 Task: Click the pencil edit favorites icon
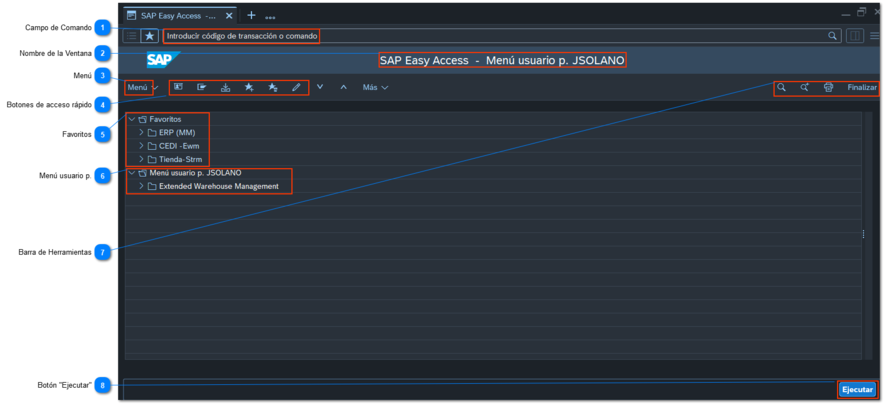click(296, 88)
